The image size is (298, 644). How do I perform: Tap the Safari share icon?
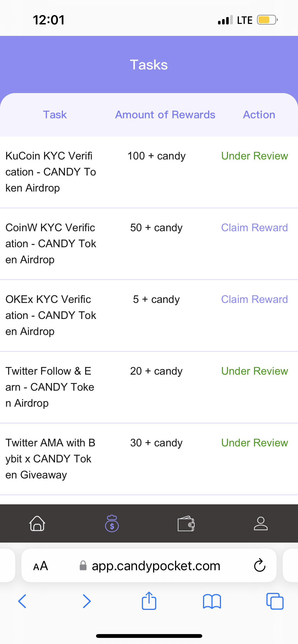click(149, 601)
